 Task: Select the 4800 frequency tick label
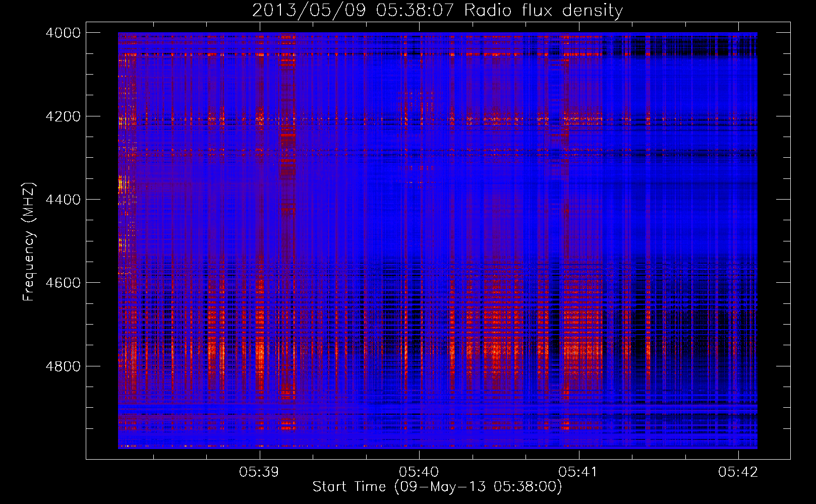coord(63,366)
